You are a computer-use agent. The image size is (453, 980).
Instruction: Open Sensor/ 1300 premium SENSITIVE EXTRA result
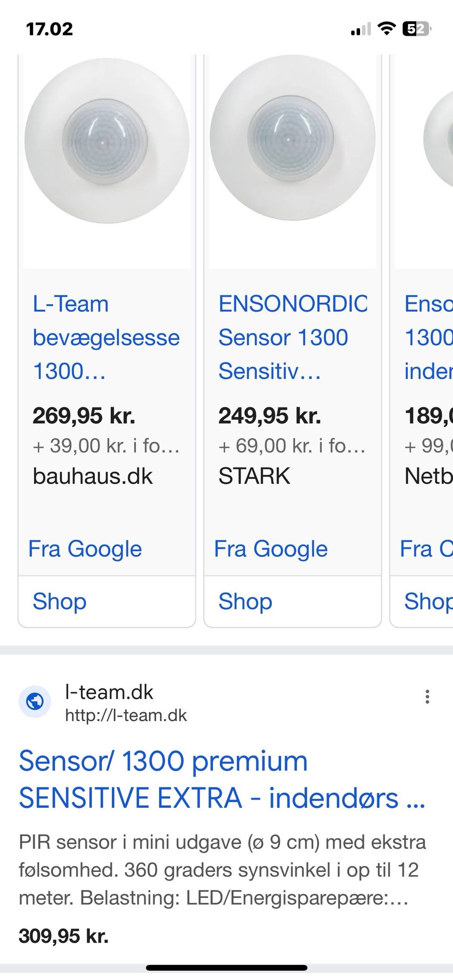point(222,779)
